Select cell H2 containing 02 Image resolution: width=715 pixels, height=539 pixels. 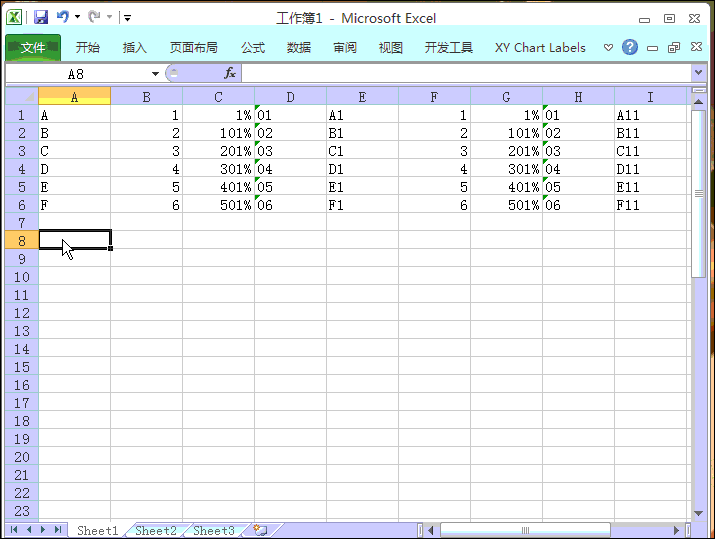point(578,133)
